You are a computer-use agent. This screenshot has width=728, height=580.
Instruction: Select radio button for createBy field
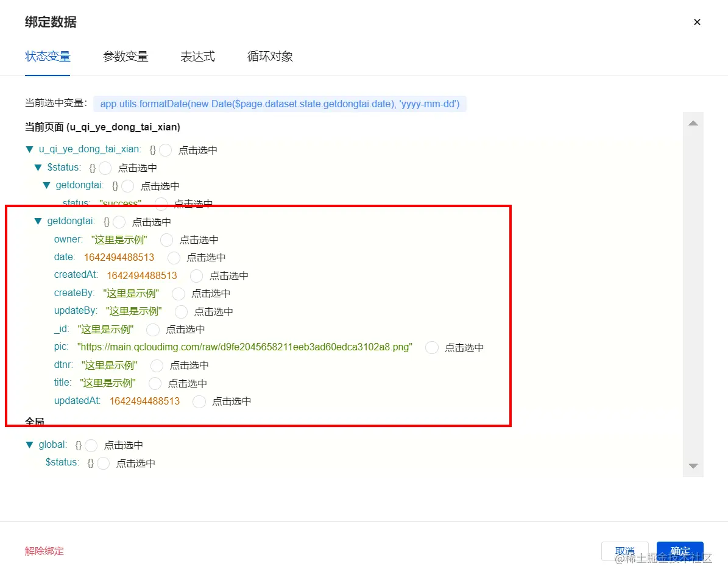(x=178, y=294)
